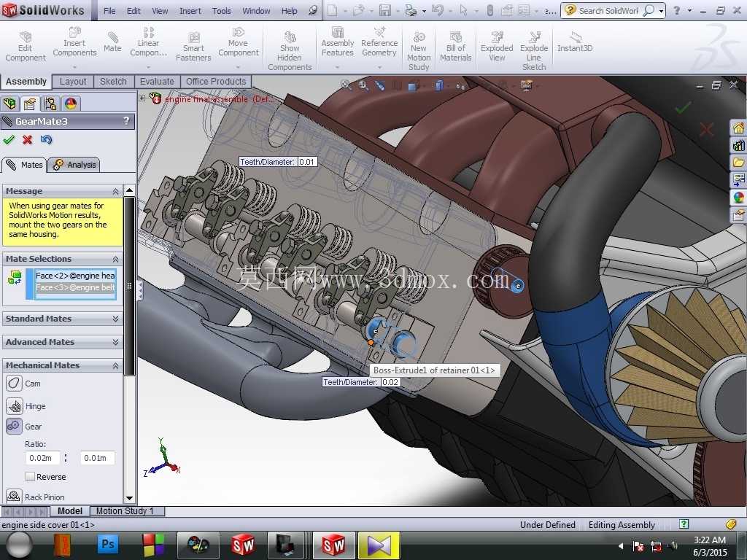Toggle Instant3D mode
747x560 pixels.
575,42
